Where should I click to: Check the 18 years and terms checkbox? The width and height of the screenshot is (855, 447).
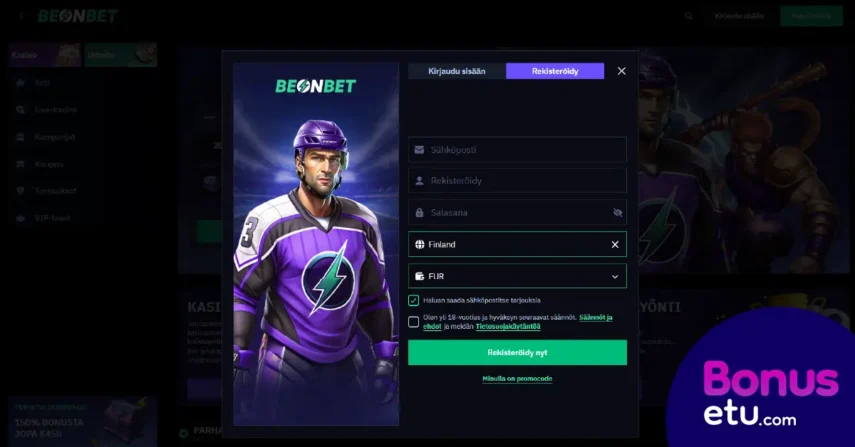(x=413, y=322)
